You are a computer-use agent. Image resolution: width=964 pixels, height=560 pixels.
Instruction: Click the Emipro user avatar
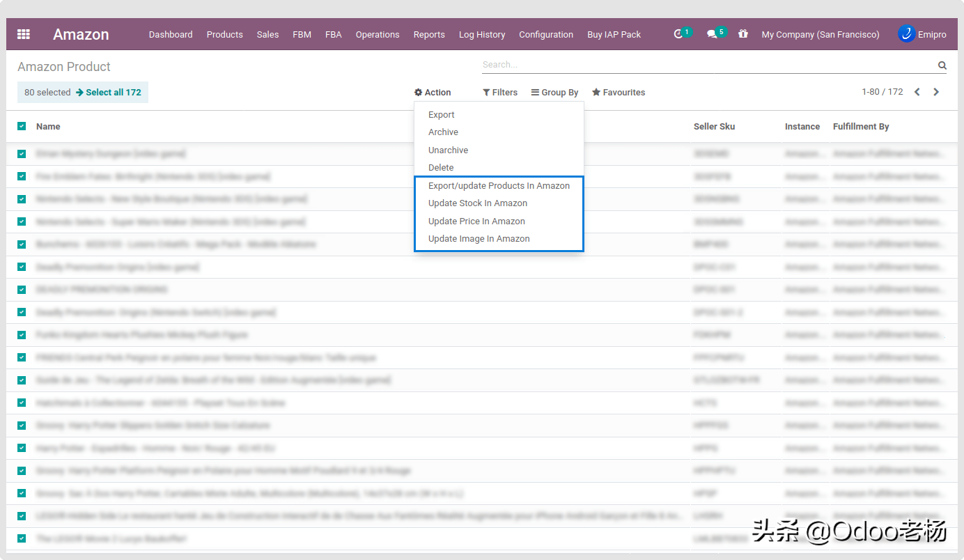click(906, 33)
